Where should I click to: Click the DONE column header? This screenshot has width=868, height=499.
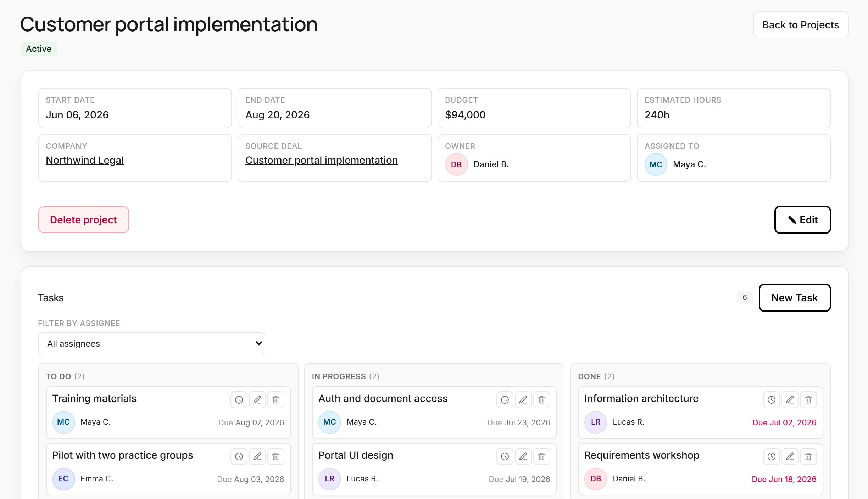(x=596, y=376)
